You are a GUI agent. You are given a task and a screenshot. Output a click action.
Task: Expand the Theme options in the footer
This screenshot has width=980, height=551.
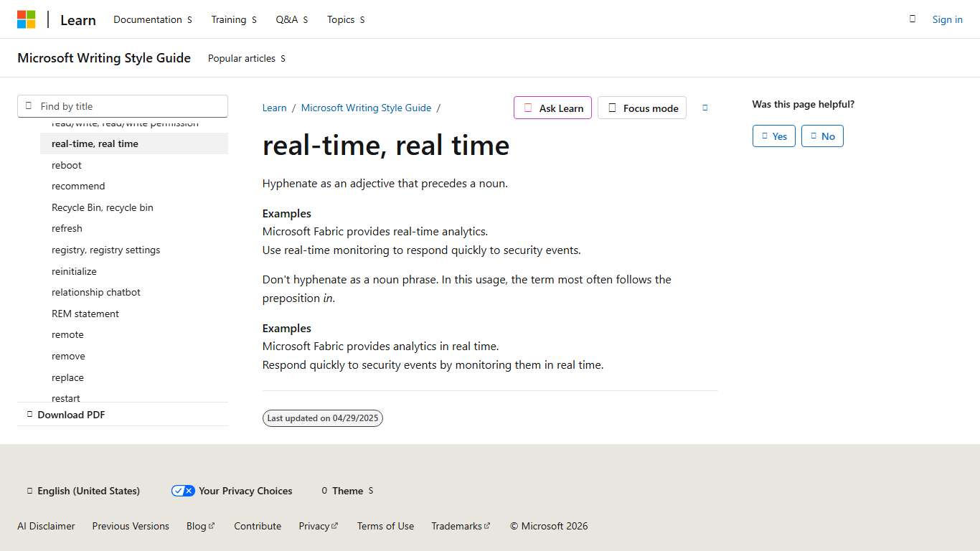pyautogui.click(x=369, y=491)
